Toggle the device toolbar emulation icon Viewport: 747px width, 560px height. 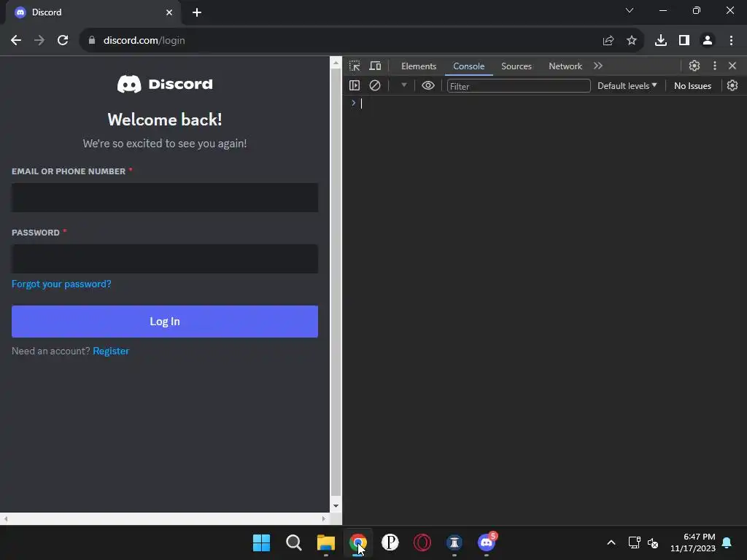(376, 66)
